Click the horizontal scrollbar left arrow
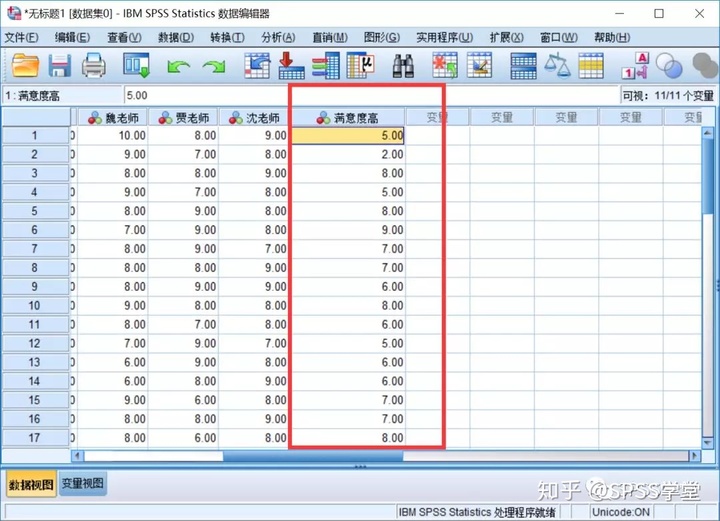This screenshot has height=521, width=720. 78,456
